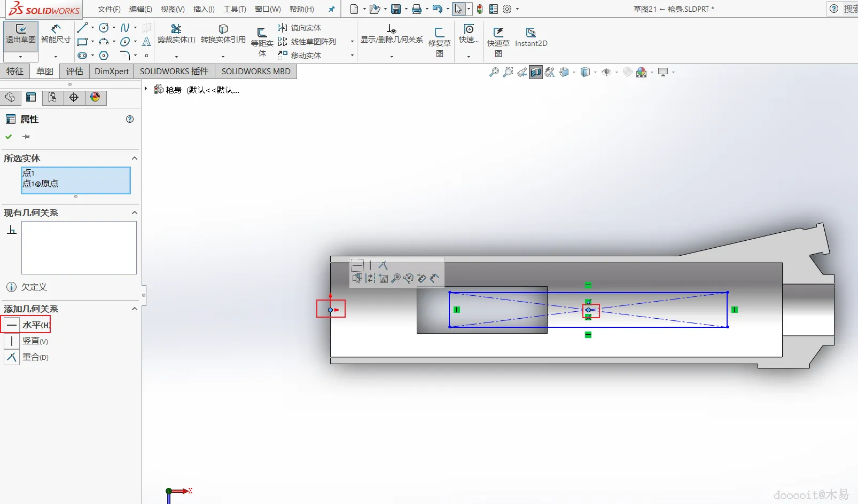The image size is (858, 504).
Task: Select 点1@原点 in selected entities list
Action: pyautogui.click(x=41, y=184)
